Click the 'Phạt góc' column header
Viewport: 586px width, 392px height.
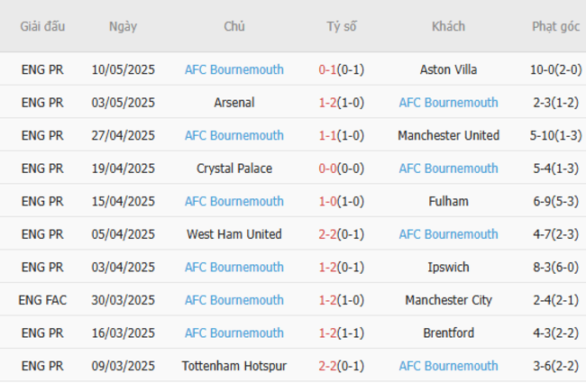click(x=555, y=26)
